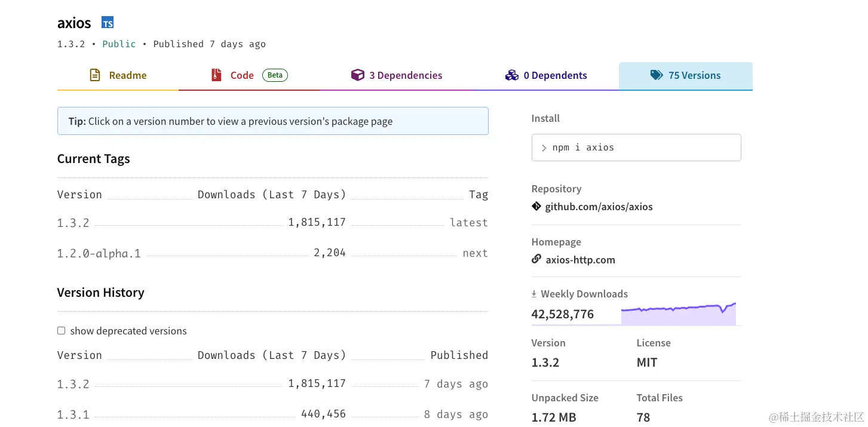The width and height of the screenshot is (868, 427).
Task: Click the homepage chain link icon
Action: pos(536,259)
